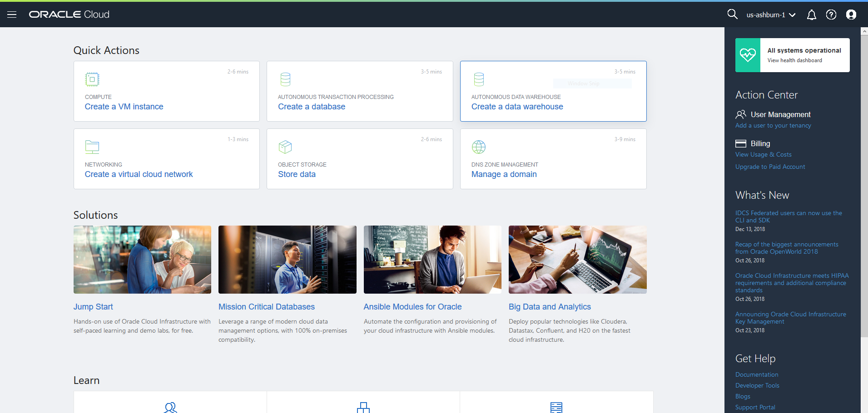Screen dimensions: 868x413
Task: Click the scrollbar up arrow
Action: (x=864, y=31)
